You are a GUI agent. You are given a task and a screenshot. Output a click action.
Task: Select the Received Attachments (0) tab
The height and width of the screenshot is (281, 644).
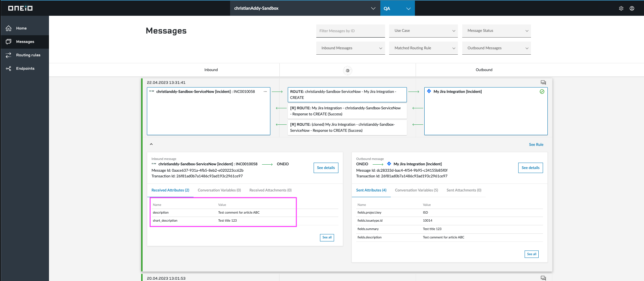[x=270, y=190]
